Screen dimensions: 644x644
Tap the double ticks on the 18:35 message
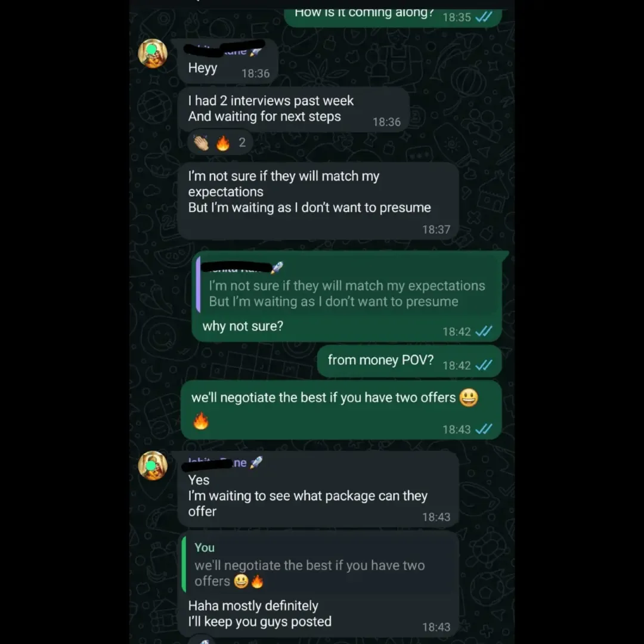(x=484, y=17)
